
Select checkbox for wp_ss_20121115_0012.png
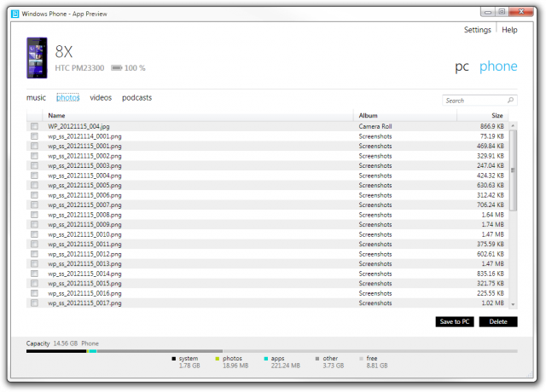pos(34,254)
